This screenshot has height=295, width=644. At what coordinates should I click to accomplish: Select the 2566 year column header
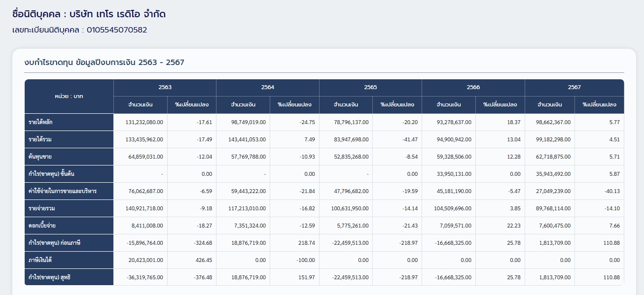tap(473, 87)
